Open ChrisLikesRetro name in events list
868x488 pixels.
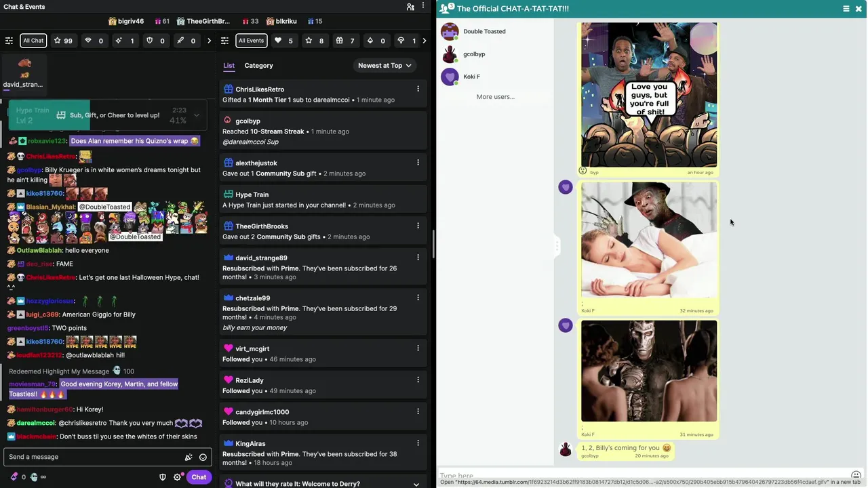tap(260, 89)
